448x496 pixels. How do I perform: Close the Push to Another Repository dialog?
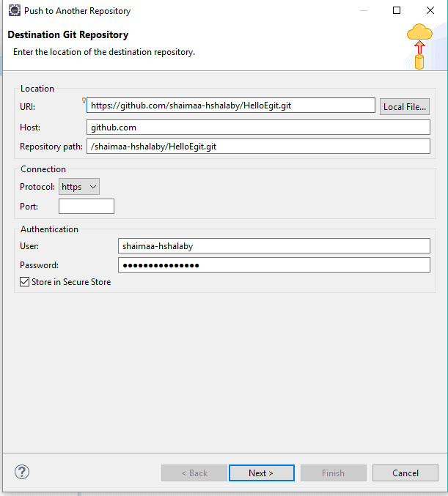point(429,11)
